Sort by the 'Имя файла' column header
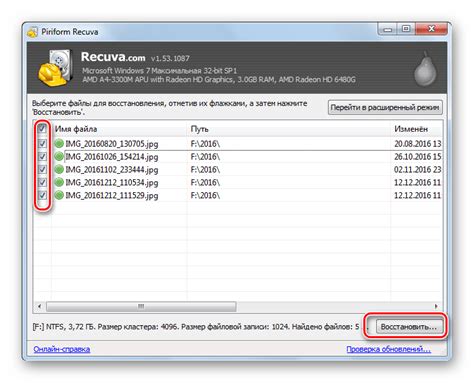This screenshot has height=383, width=474. 120,129
